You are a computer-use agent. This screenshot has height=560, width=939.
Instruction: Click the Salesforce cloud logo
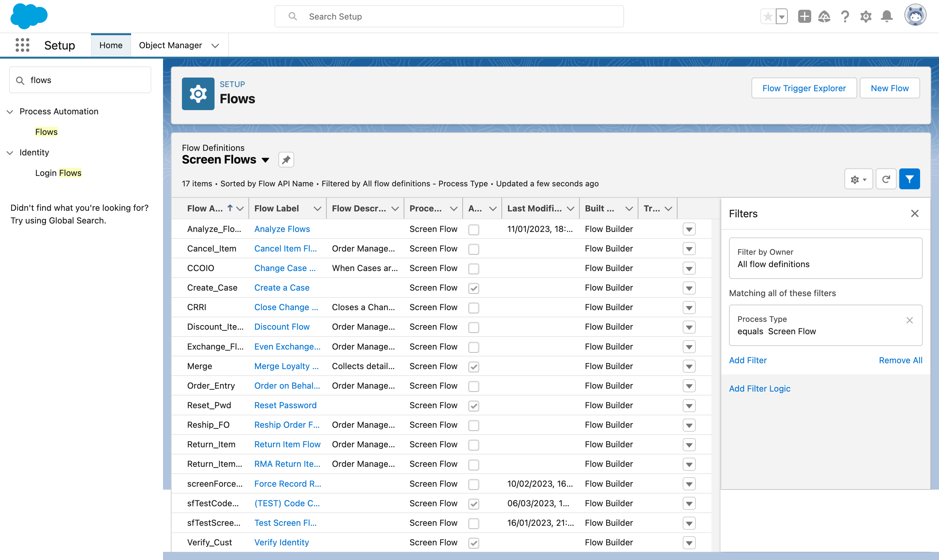pyautogui.click(x=29, y=16)
